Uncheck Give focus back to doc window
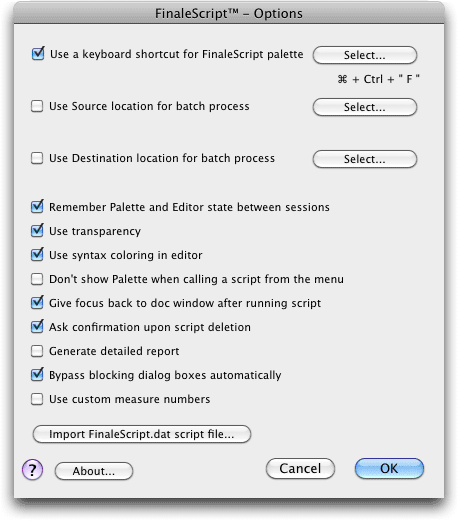458x521 pixels. coord(37,303)
